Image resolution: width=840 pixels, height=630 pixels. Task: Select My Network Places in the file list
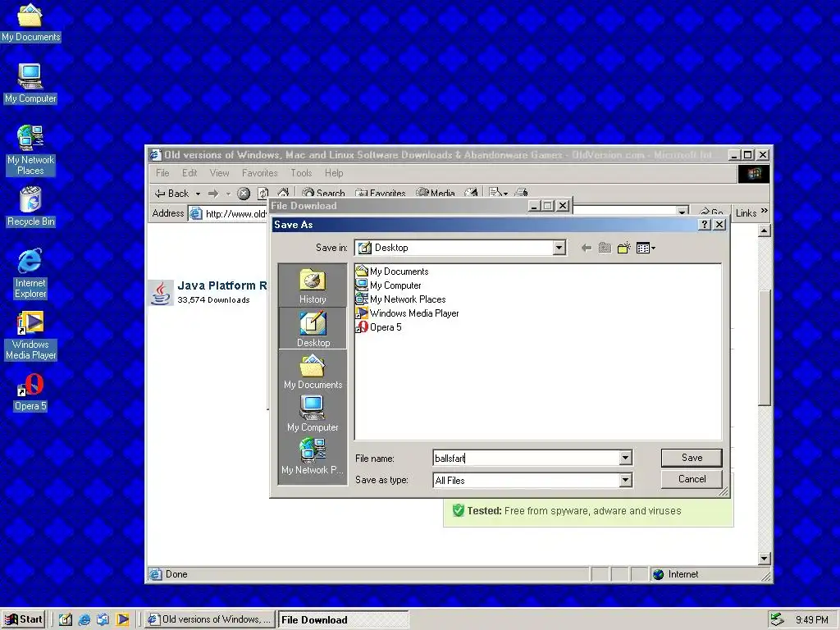pos(400,299)
